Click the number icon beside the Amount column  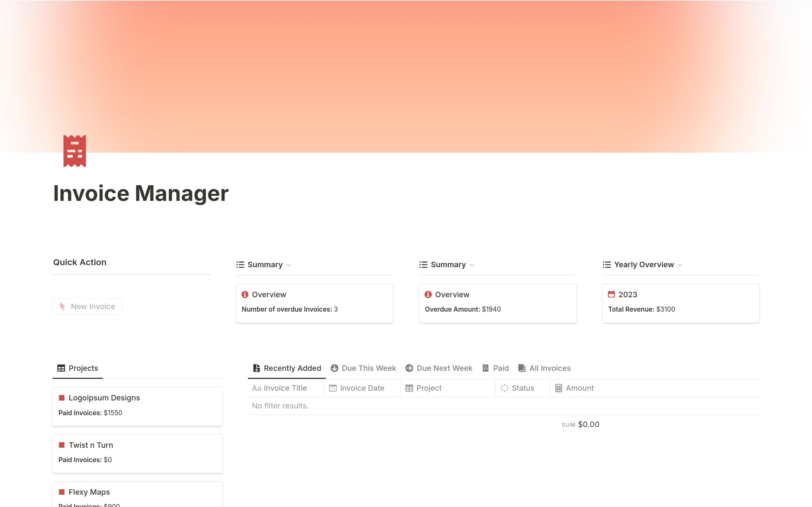pos(558,388)
